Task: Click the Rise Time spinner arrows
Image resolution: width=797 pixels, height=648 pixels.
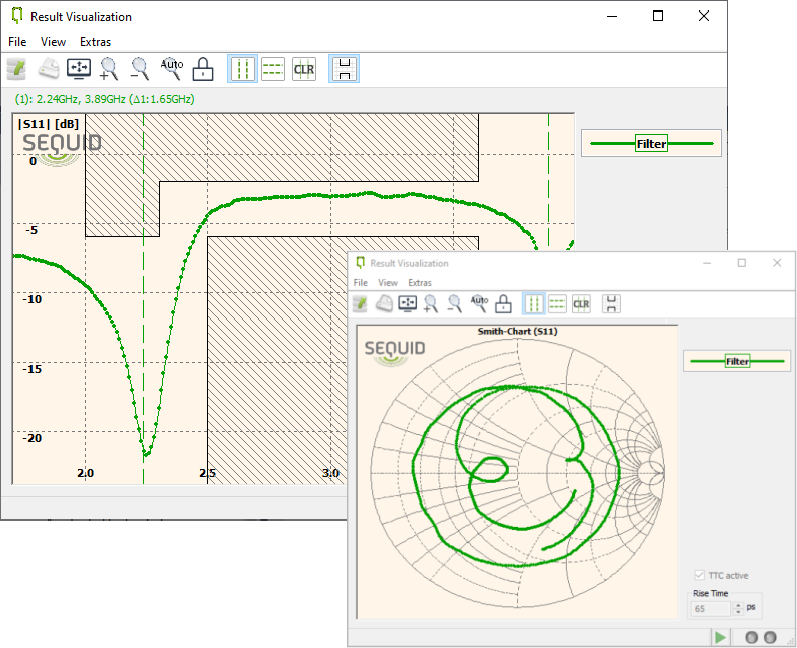Action: pyautogui.click(x=739, y=608)
